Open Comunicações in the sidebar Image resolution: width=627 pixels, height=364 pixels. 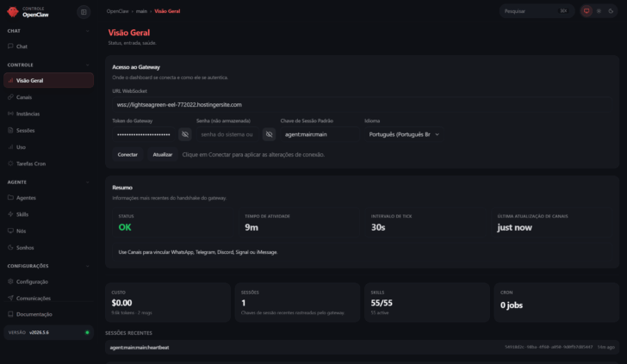click(x=48, y=298)
